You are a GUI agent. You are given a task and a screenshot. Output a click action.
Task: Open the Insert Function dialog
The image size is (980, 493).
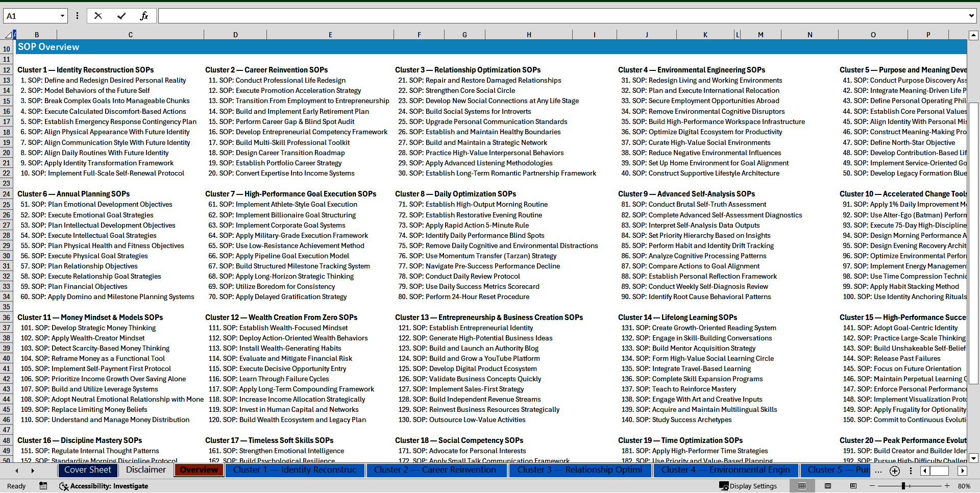(144, 15)
